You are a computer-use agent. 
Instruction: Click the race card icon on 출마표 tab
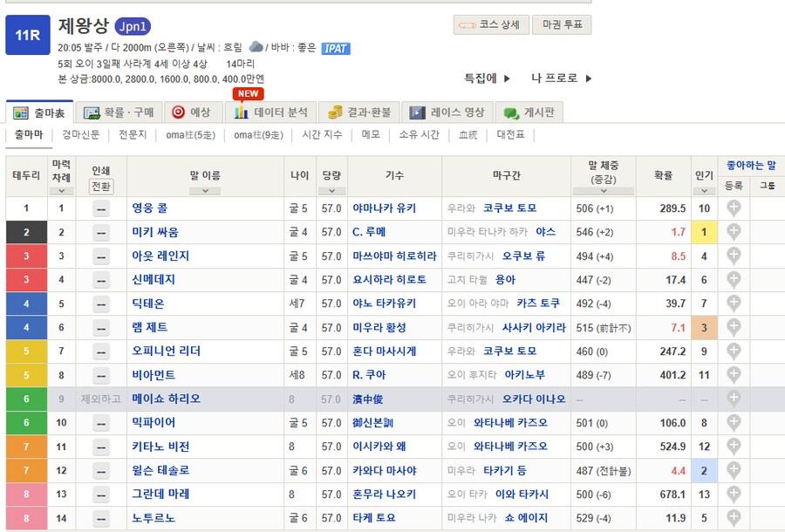[x=19, y=113]
